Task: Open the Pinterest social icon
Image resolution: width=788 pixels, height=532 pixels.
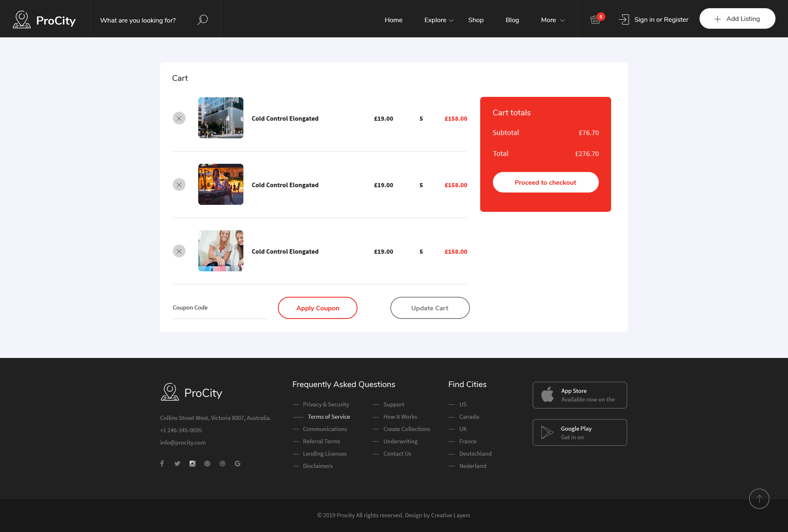Action: (207, 463)
